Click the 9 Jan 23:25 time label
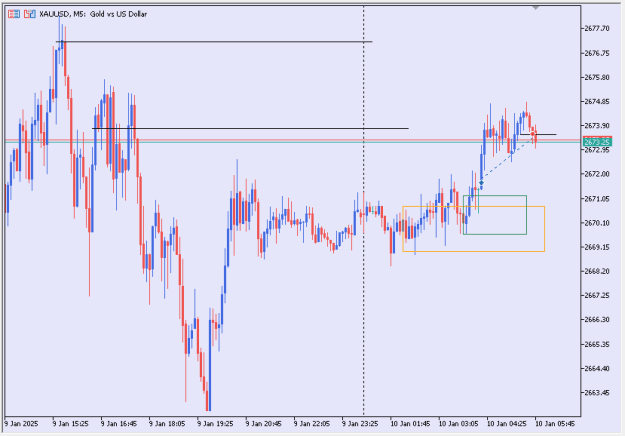The width and height of the screenshot is (625, 436). [360, 424]
